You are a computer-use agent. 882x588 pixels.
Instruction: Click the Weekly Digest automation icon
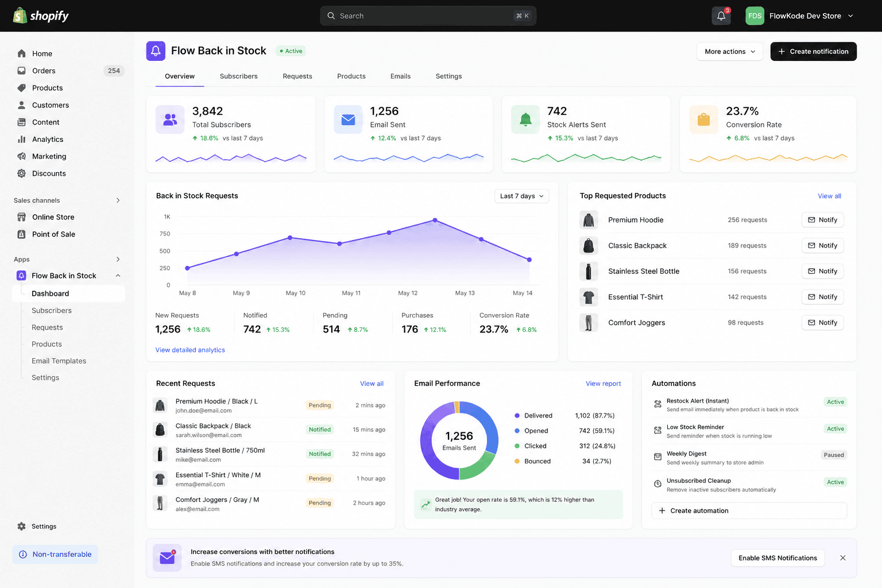(658, 457)
